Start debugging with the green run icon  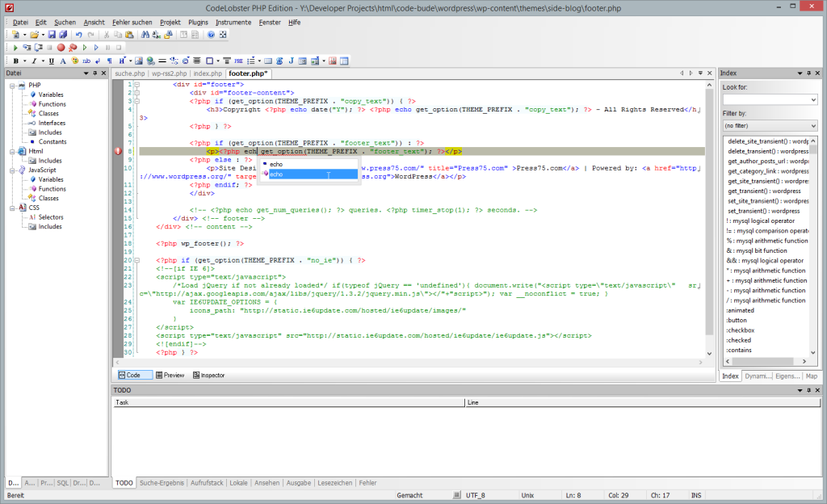(x=16, y=48)
